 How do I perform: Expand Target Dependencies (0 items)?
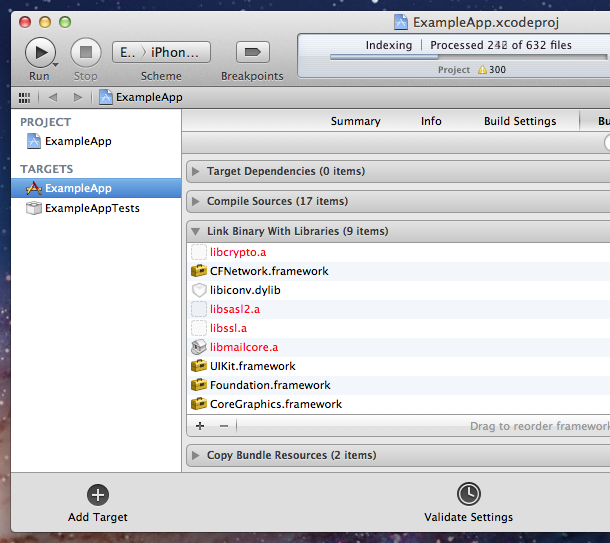click(x=196, y=172)
